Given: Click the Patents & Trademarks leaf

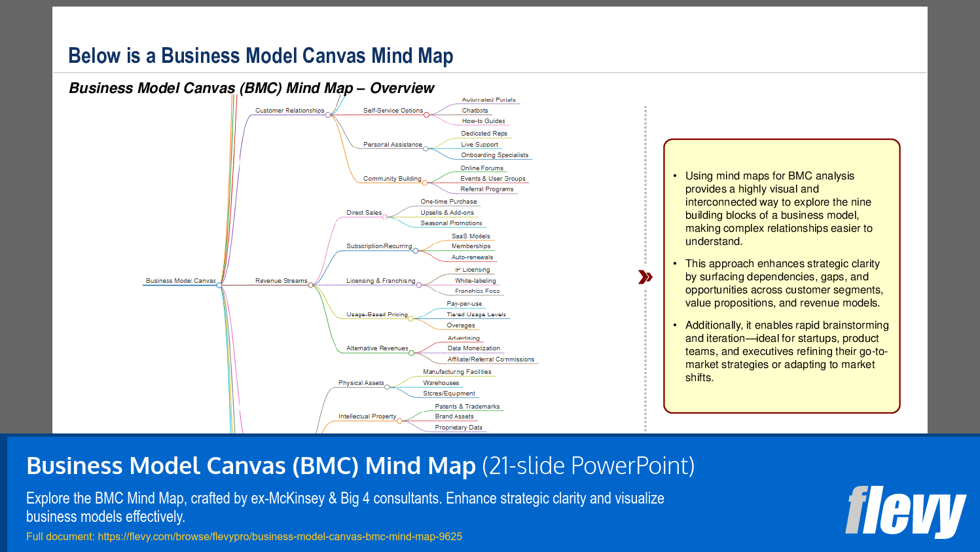Looking at the screenshot, I should (x=467, y=407).
